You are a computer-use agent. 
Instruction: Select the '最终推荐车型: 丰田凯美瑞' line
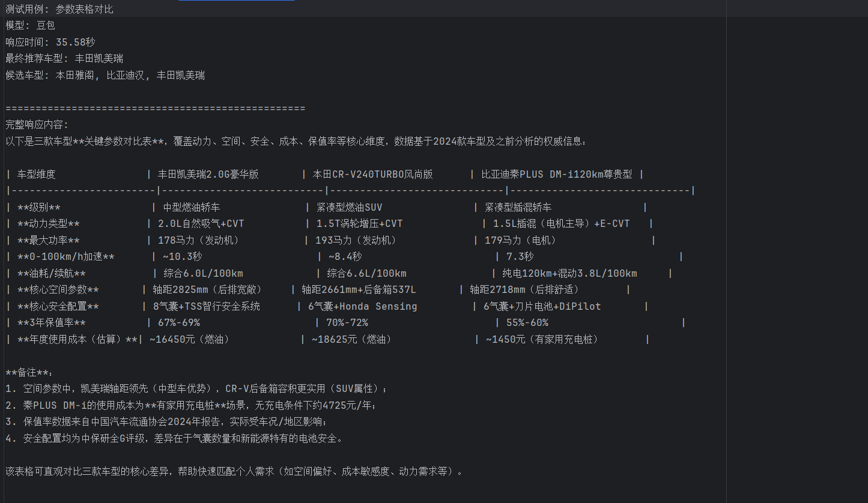click(x=64, y=58)
